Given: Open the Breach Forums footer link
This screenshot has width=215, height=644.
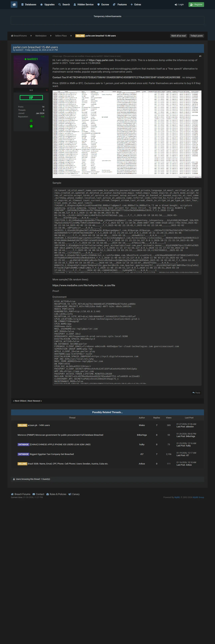Looking at the screenshot, I should coord(21,494).
